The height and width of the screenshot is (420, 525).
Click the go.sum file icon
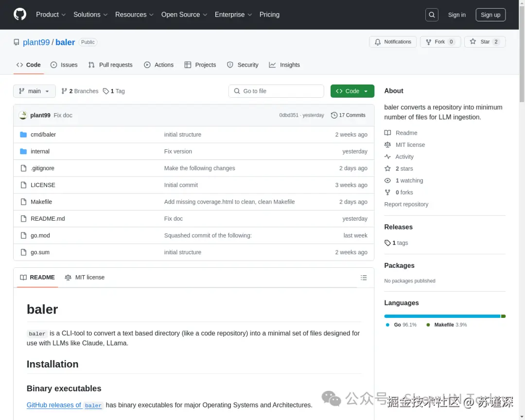[x=23, y=252]
